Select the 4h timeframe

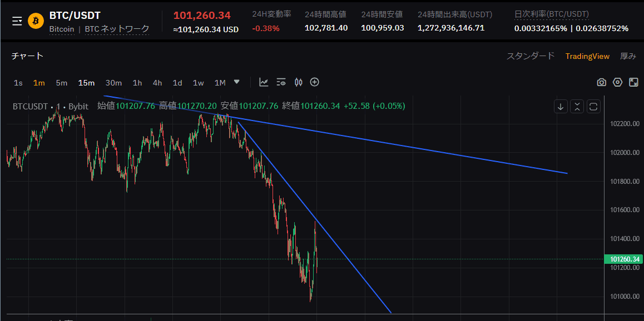coord(157,83)
